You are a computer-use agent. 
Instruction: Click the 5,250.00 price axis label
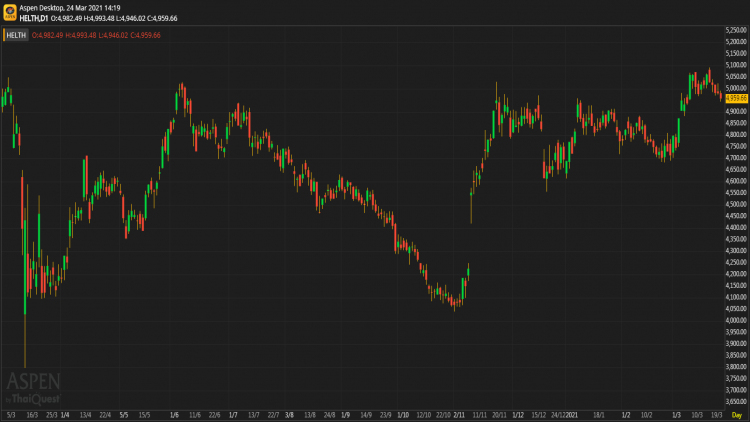coord(736,30)
